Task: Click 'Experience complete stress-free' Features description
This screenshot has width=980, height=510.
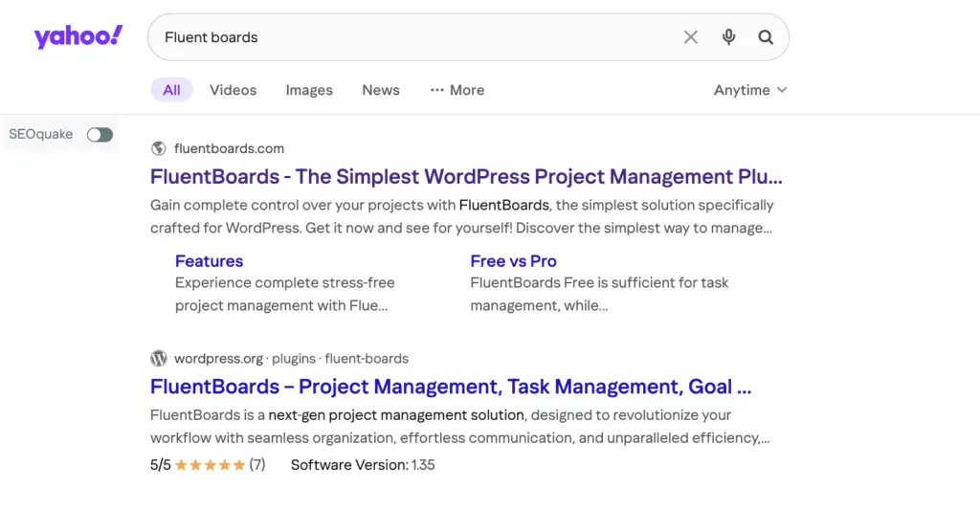Action: (285, 294)
